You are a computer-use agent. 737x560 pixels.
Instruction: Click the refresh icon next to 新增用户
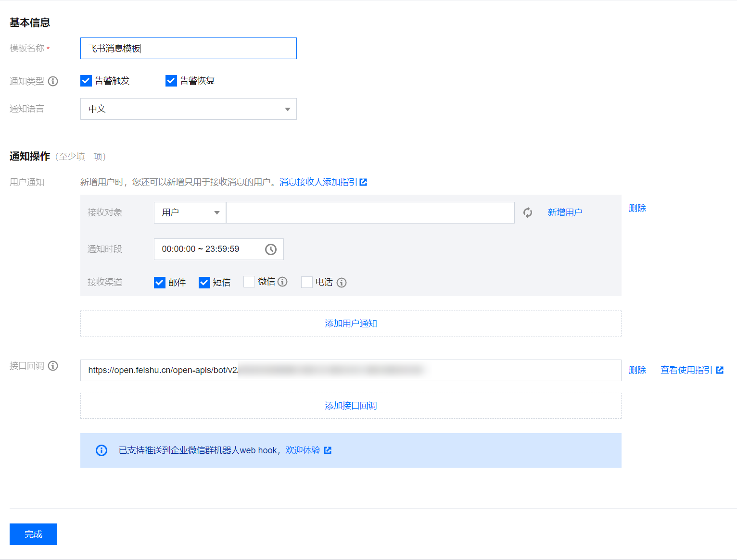pyautogui.click(x=528, y=212)
